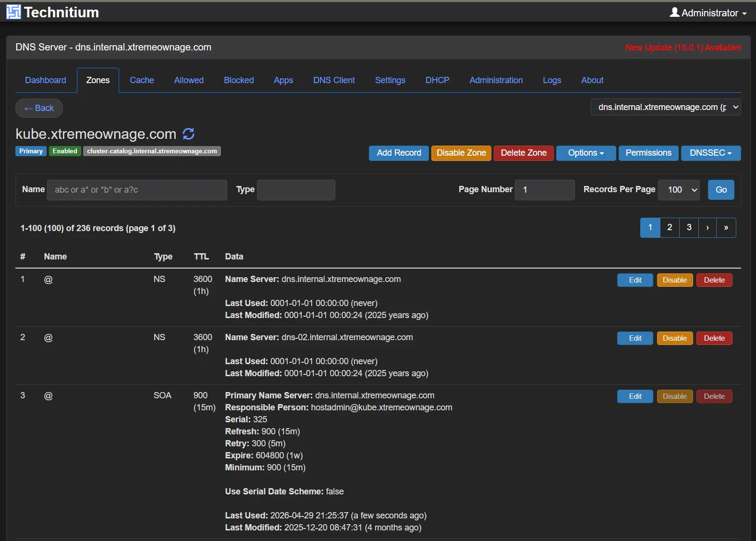Jump to last page with double arrow
The height and width of the screenshot is (541, 756).
tap(726, 228)
